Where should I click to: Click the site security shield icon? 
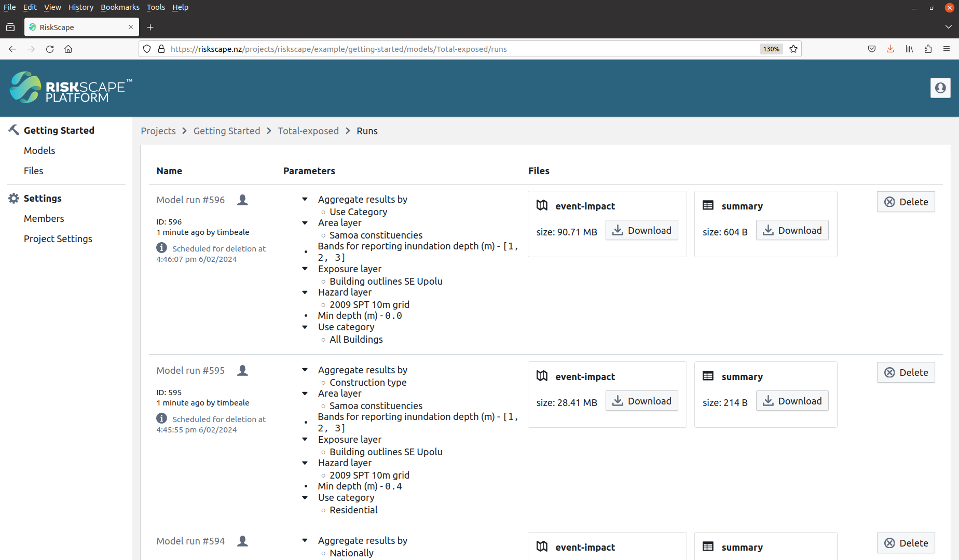147,49
